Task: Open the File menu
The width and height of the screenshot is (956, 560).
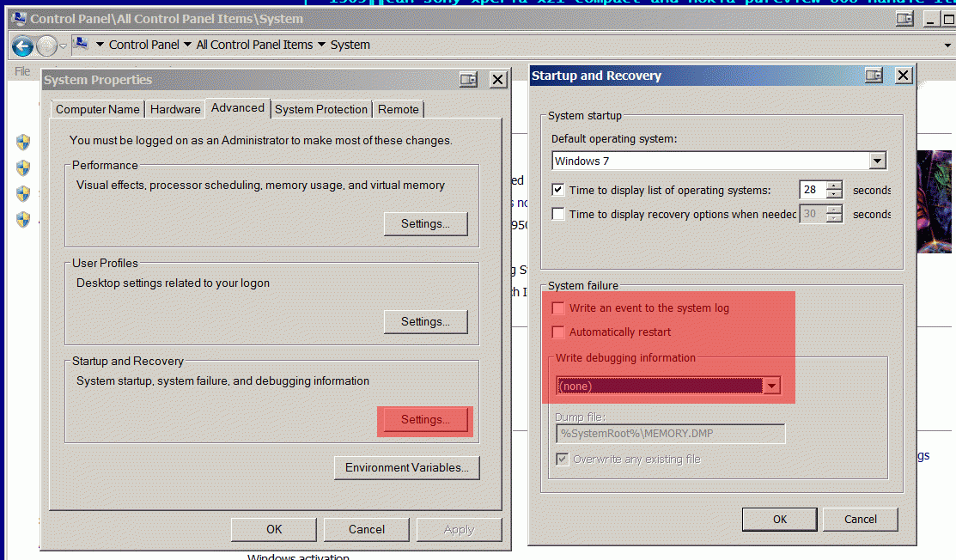Action: coord(22,71)
